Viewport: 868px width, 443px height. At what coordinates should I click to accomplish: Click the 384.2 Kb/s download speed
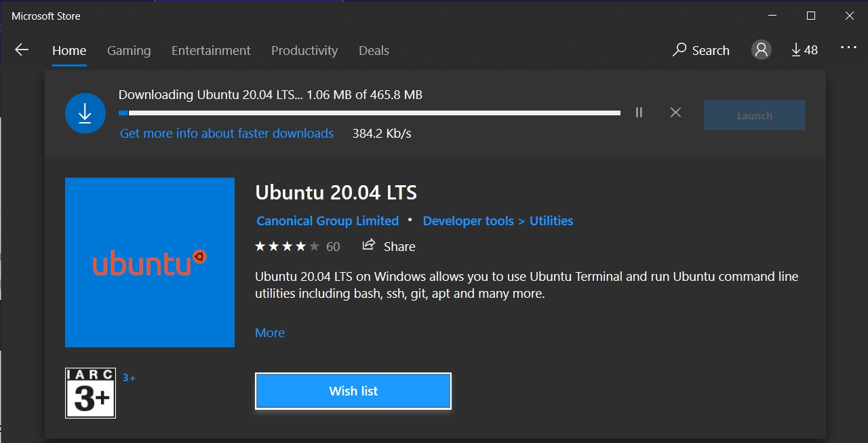pyautogui.click(x=382, y=134)
